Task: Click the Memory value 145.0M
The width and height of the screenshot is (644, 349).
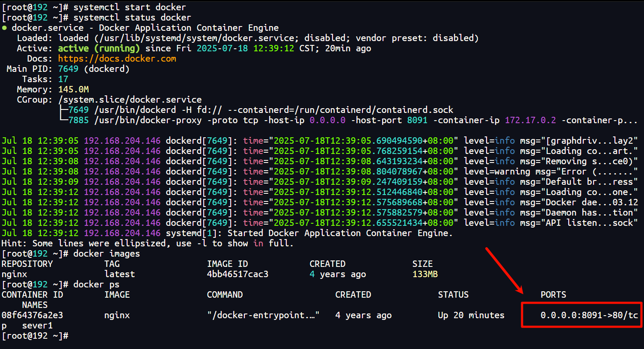Action: (x=73, y=89)
